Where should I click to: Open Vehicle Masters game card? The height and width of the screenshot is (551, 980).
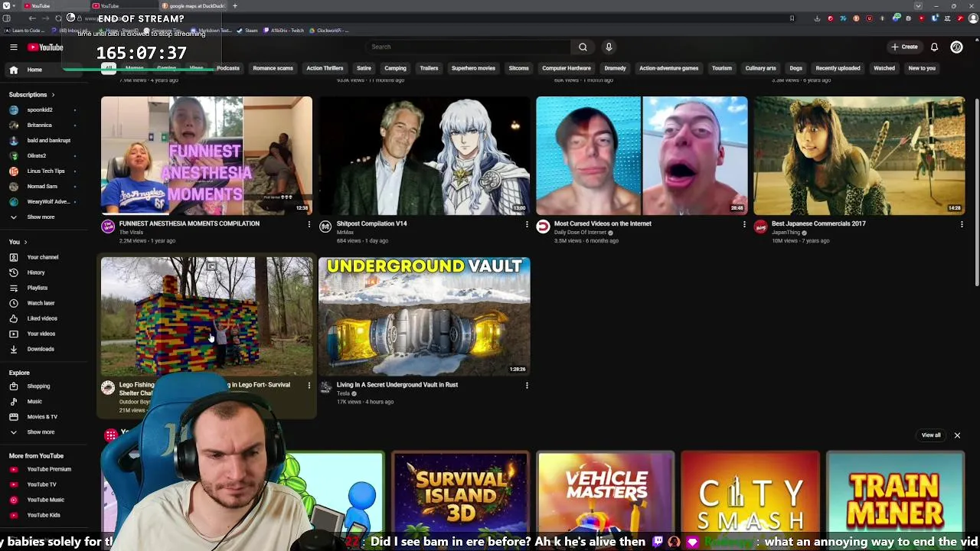(606, 491)
